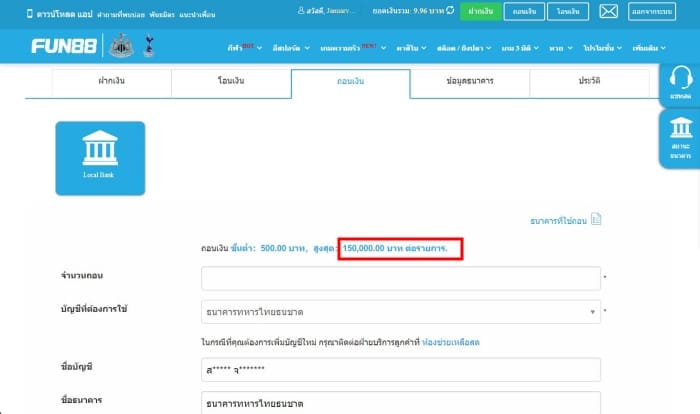Click the ชื่อบัญชี account name field

[400, 369]
